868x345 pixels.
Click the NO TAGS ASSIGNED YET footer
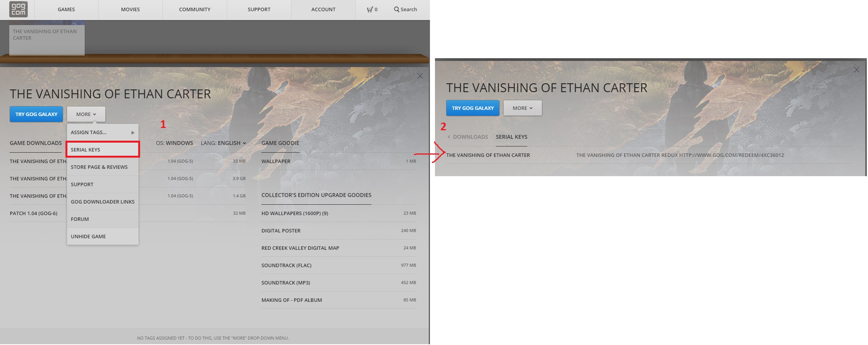[213, 338]
